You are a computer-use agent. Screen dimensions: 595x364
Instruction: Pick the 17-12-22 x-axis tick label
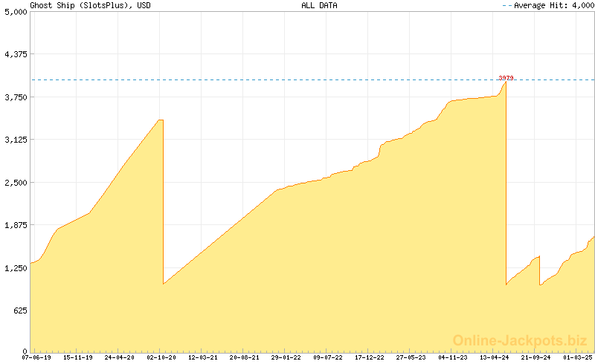[x=370, y=357]
